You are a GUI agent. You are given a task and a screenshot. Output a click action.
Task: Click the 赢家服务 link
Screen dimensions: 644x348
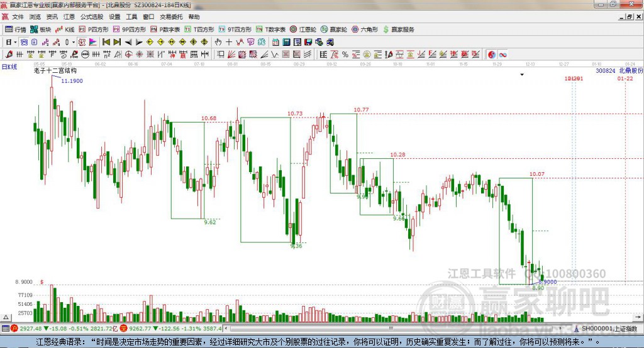(398, 30)
